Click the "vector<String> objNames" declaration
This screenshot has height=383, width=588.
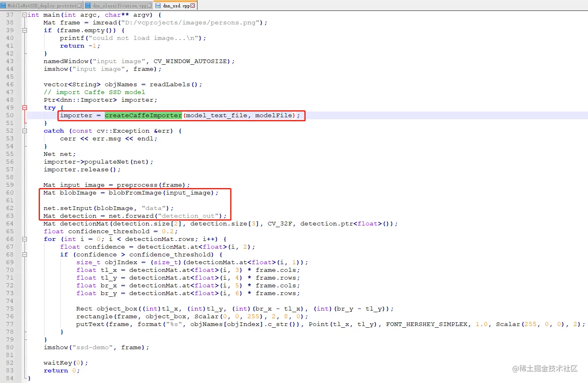pos(123,84)
